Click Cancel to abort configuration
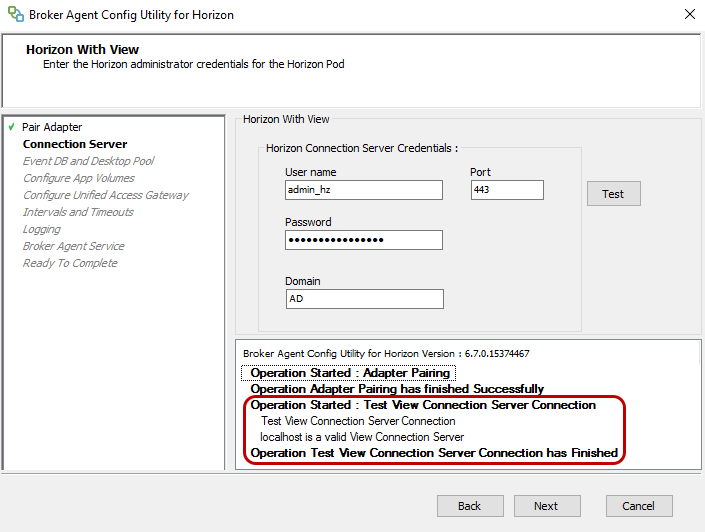 pos(639,506)
